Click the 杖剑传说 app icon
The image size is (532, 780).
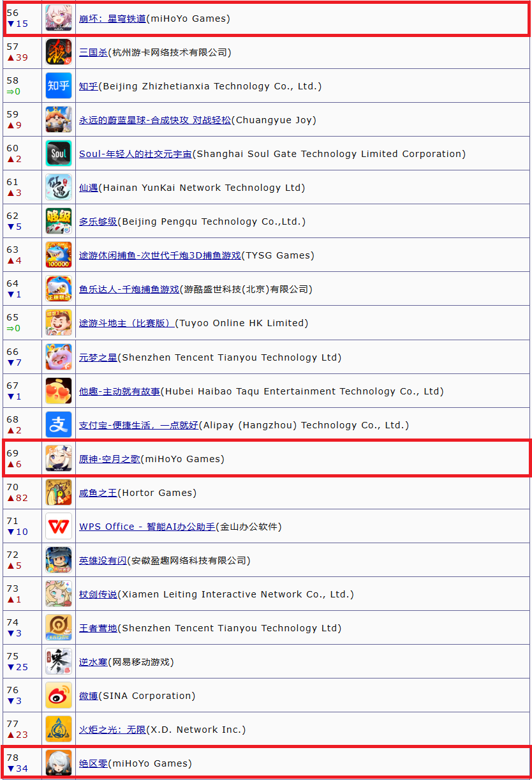point(59,594)
